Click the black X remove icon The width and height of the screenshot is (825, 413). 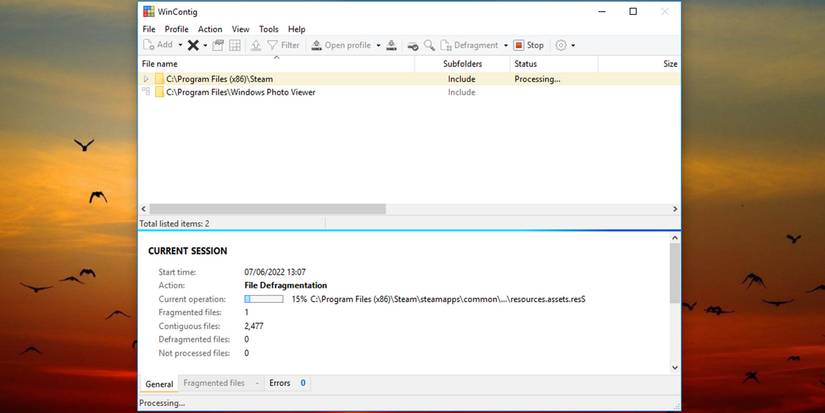pyautogui.click(x=193, y=45)
